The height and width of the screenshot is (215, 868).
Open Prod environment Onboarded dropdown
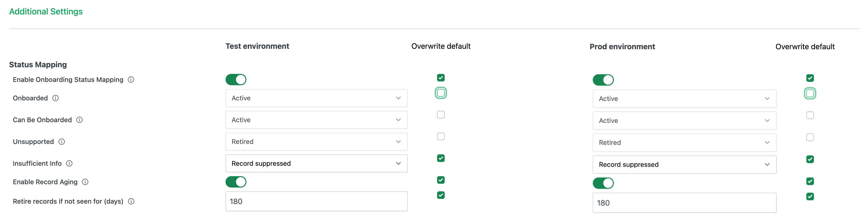[x=684, y=99]
